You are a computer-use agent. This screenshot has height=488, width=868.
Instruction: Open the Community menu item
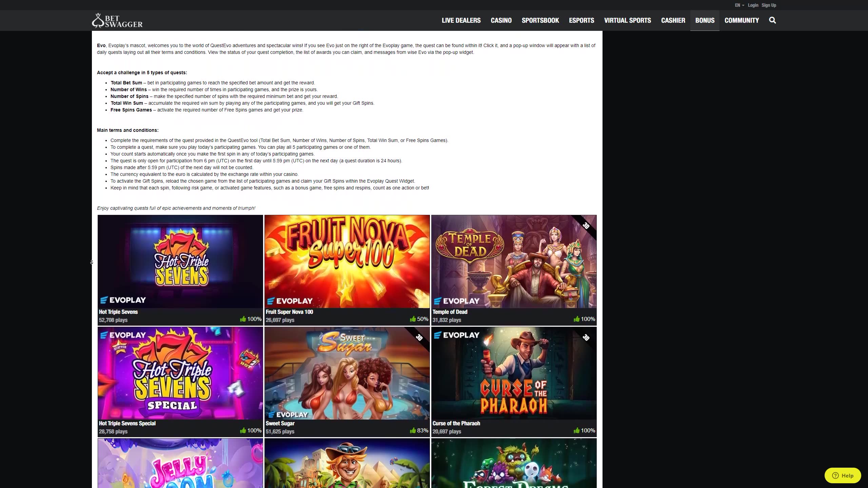(x=742, y=20)
